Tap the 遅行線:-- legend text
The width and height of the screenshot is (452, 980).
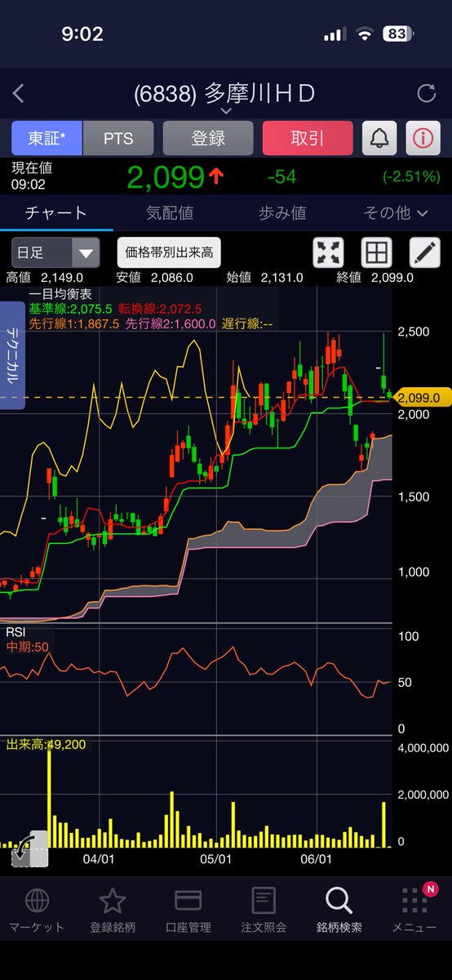[247, 323]
